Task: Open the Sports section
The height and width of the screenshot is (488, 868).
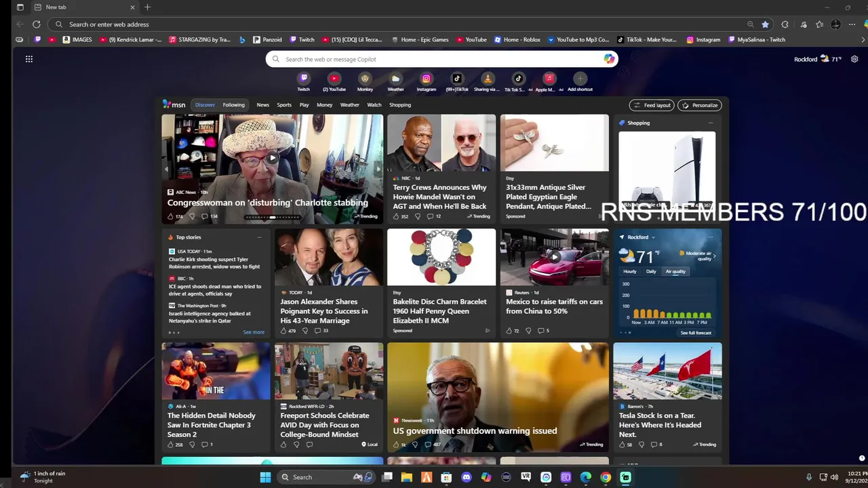Action: 284,104
